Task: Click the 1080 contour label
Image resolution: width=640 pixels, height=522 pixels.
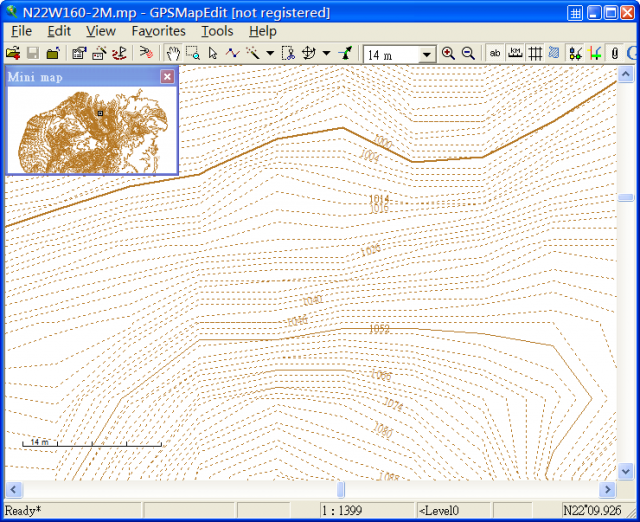Action: point(383,430)
